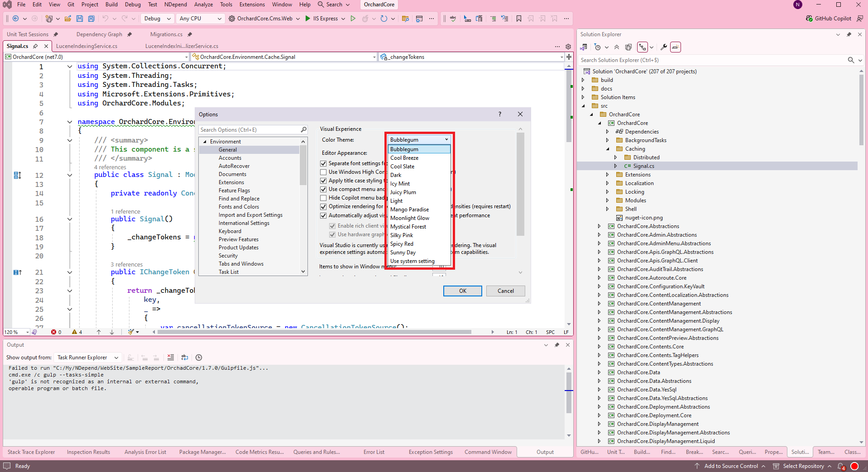Open the Analyze menu
Screen dimensions: 868x472
pyautogui.click(x=203, y=5)
